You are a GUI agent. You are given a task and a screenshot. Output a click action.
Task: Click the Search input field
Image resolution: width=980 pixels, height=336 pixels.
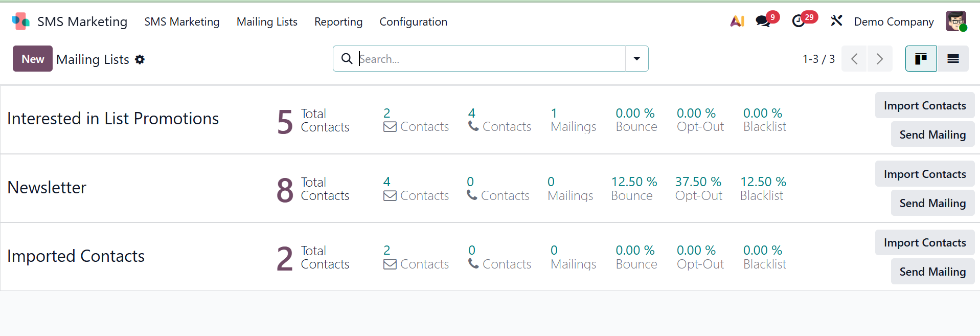(491, 59)
